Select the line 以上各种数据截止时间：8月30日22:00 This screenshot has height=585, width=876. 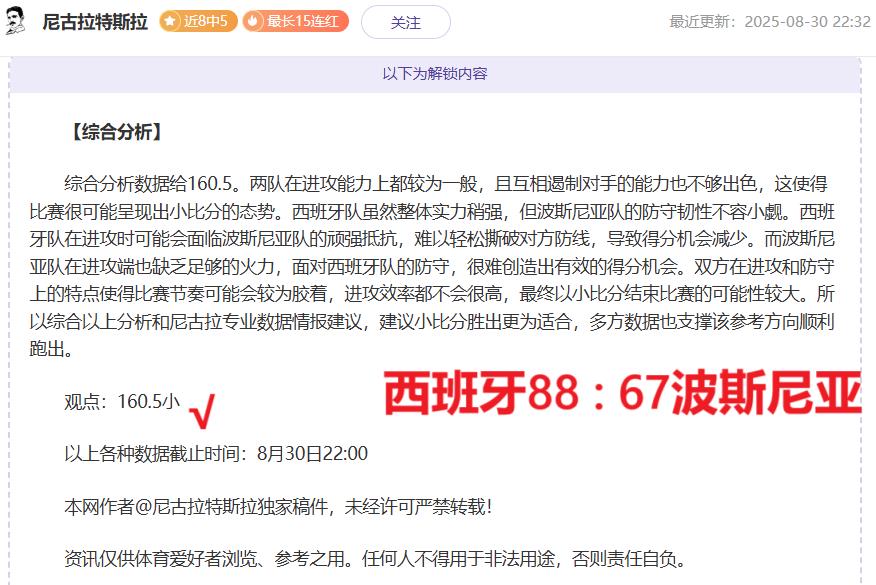tap(216, 453)
